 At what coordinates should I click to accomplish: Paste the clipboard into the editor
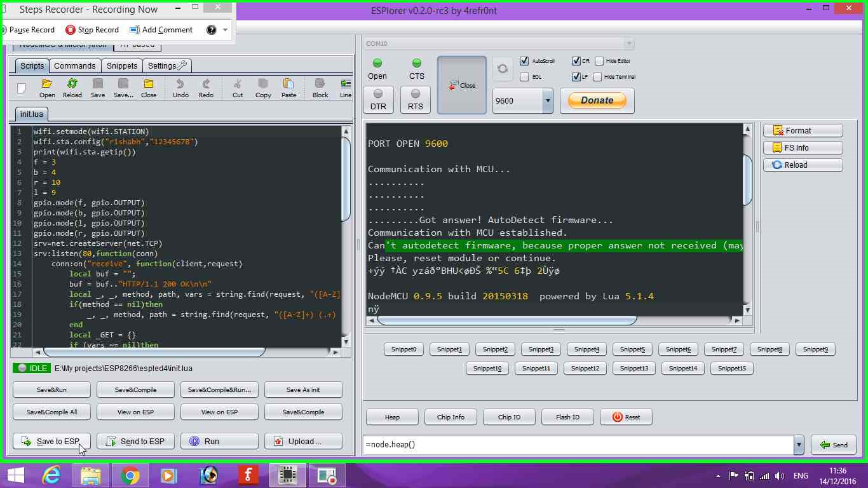point(288,88)
